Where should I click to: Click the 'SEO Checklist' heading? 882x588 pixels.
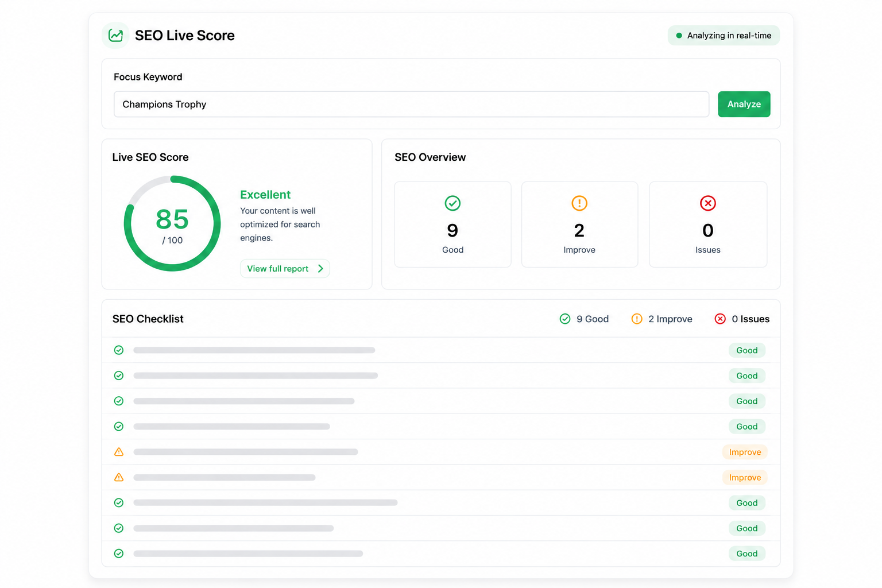click(x=148, y=319)
